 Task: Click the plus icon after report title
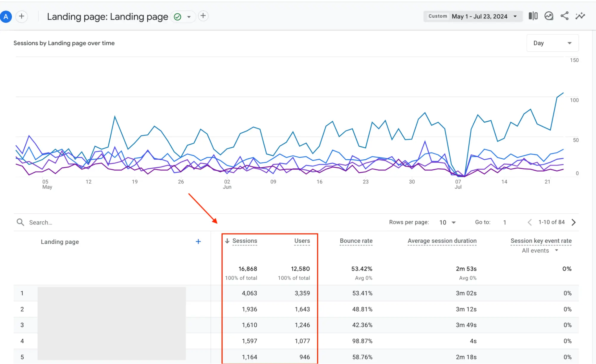[x=203, y=16]
